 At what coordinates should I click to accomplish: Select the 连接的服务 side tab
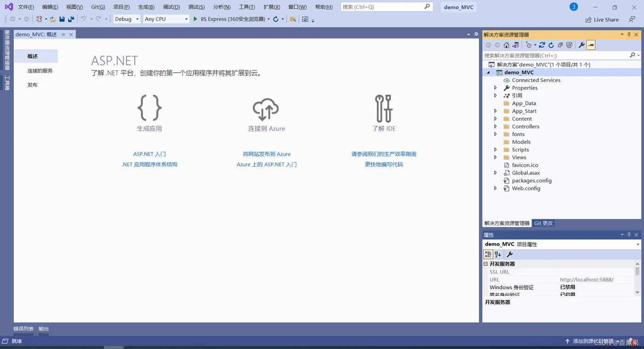pos(40,70)
